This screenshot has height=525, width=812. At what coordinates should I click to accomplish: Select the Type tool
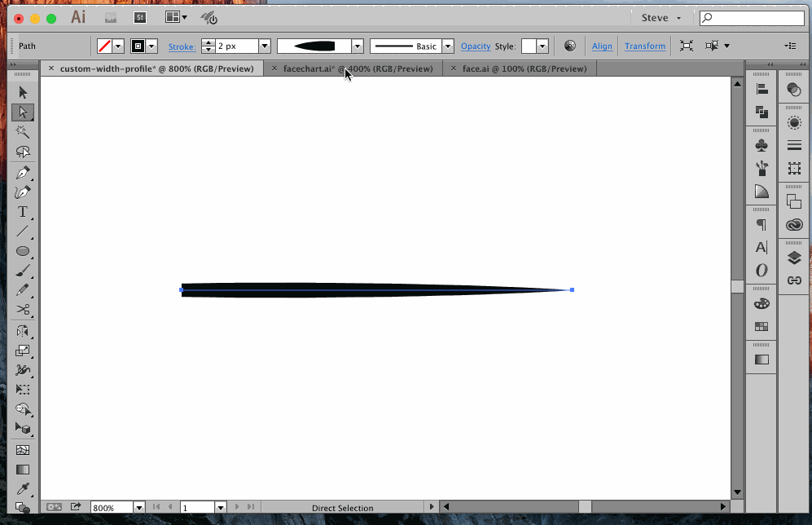(23, 212)
